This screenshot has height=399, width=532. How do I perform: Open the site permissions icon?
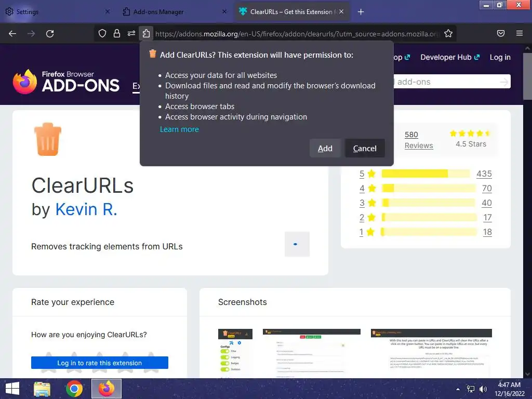(x=131, y=33)
